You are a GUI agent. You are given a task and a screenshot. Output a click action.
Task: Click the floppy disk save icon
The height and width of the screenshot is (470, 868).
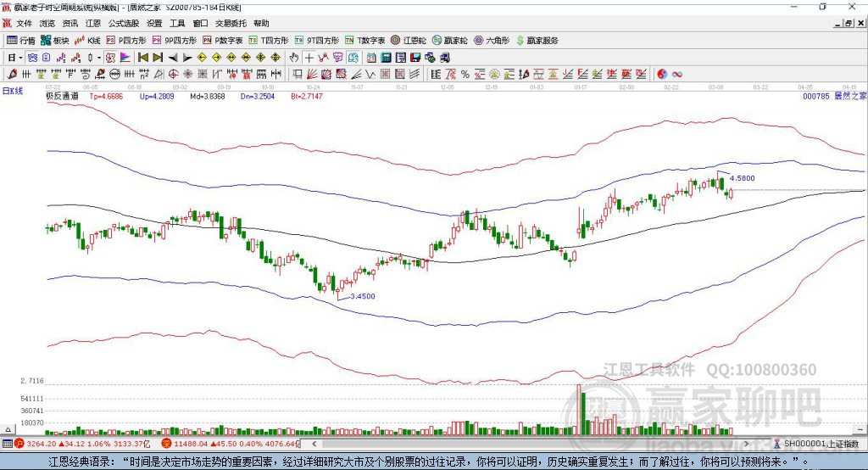point(415,58)
